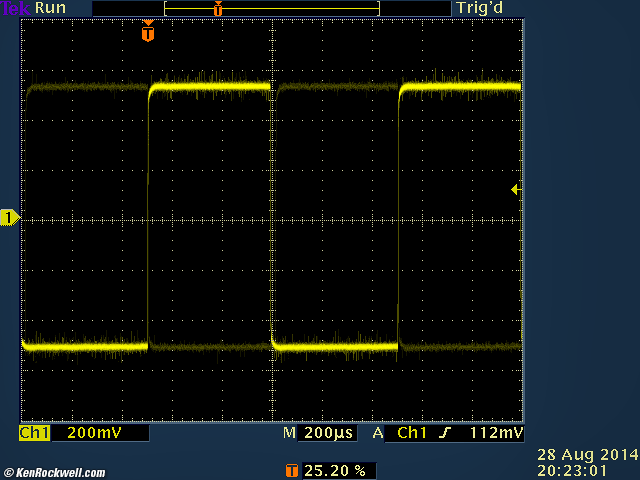Image resolution: width=640 pixels, height=480 pixels.
Task: Click the orange trigger position T marker above the graticule
Action: pyautogui.click(x=148, y=33)
